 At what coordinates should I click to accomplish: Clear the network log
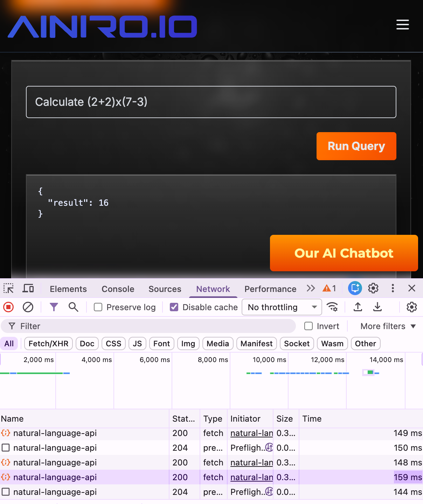28,307
